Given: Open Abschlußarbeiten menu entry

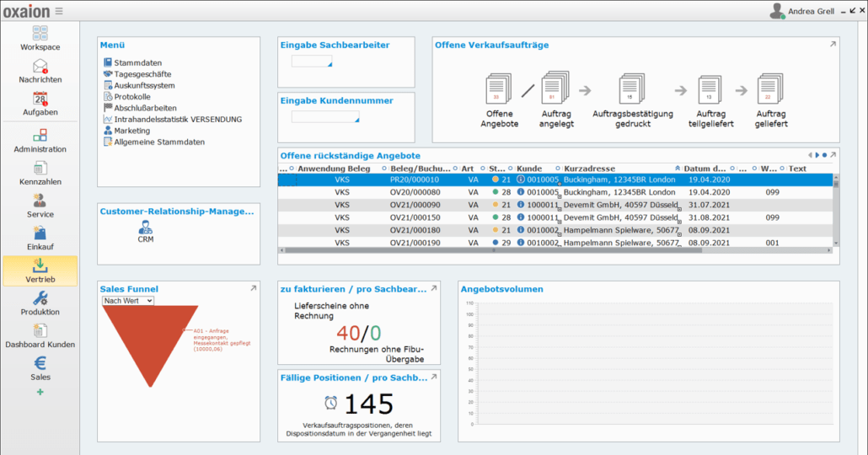Looking at the screenshot, I should point(145,108).
